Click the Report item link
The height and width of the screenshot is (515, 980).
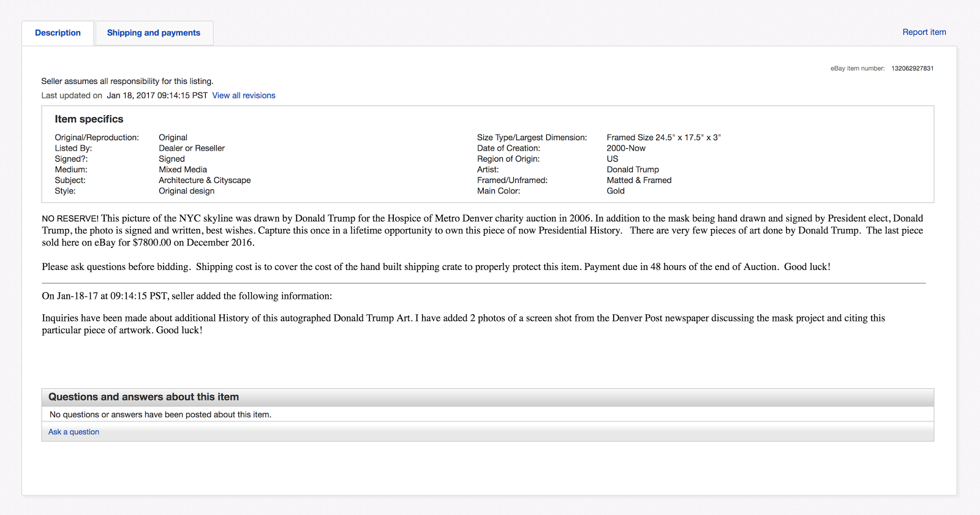924,32
